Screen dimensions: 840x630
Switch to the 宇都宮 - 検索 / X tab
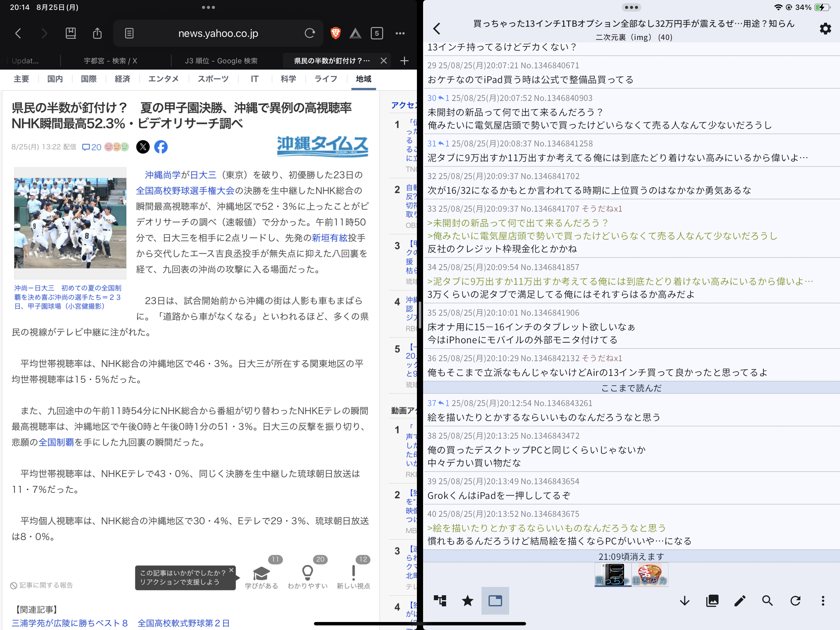click(110, 61)
